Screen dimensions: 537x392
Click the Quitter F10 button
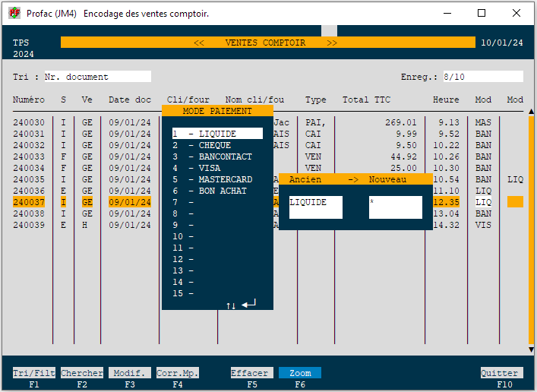click(x=501, y=373)
